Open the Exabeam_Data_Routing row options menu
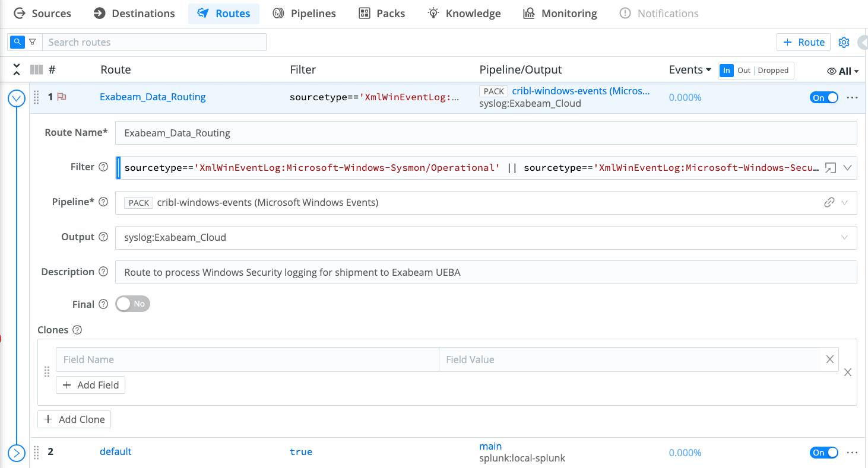This screenshot has height=468, width=868. (852, 97)
